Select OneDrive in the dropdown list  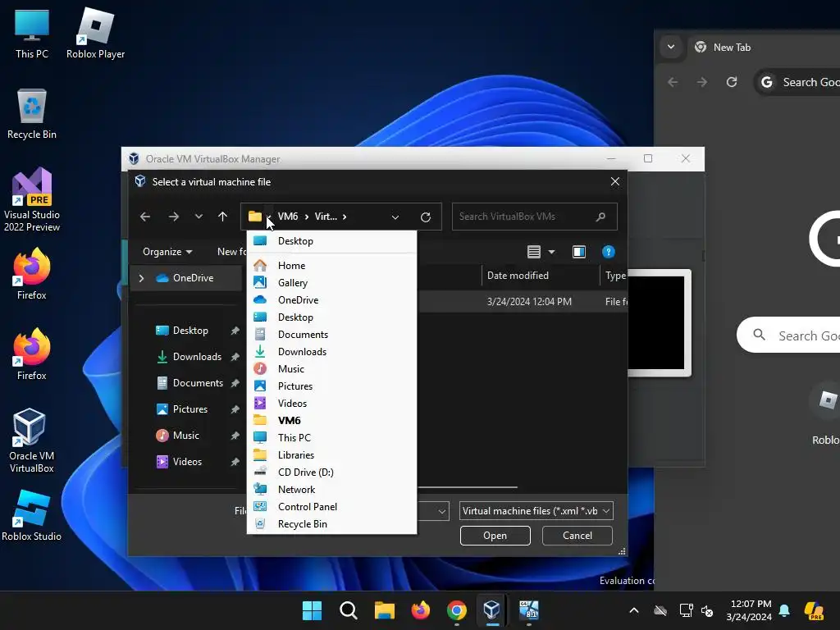(x=331, y=300)
